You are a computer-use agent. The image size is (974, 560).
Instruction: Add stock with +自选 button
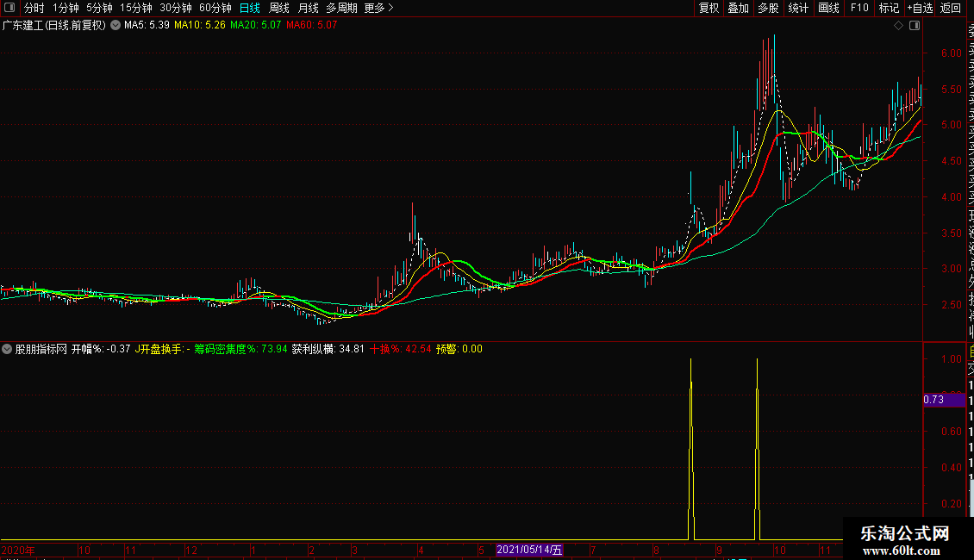tap(920, 8)
